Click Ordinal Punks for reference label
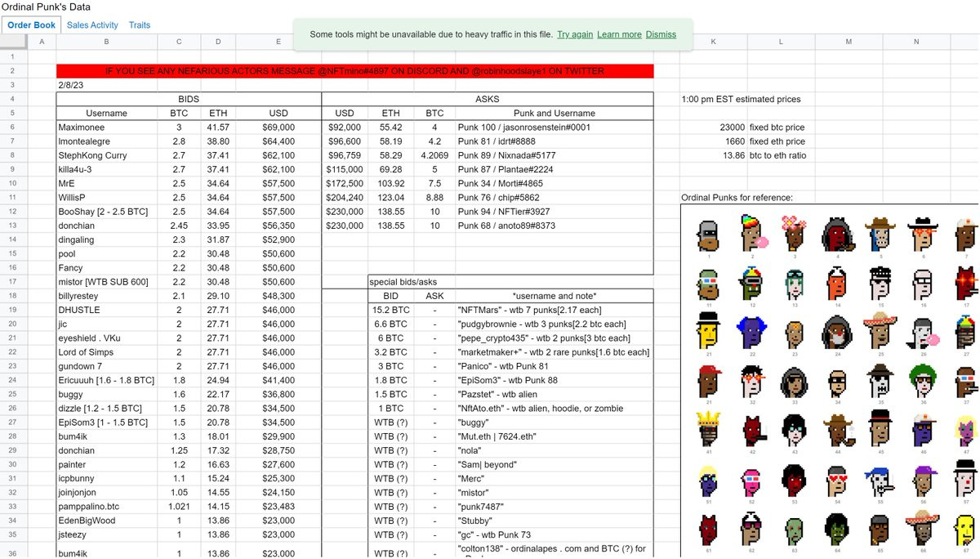 (737, 198)
